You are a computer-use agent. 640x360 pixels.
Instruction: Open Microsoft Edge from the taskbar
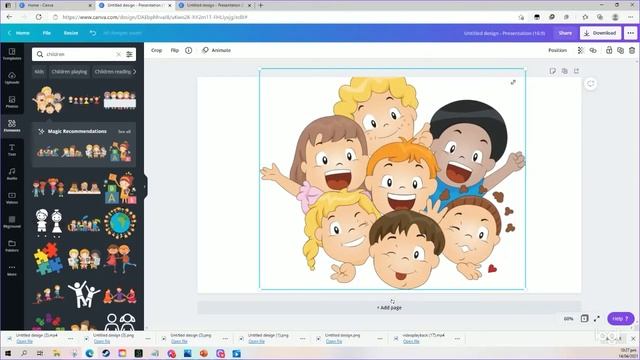89,353
